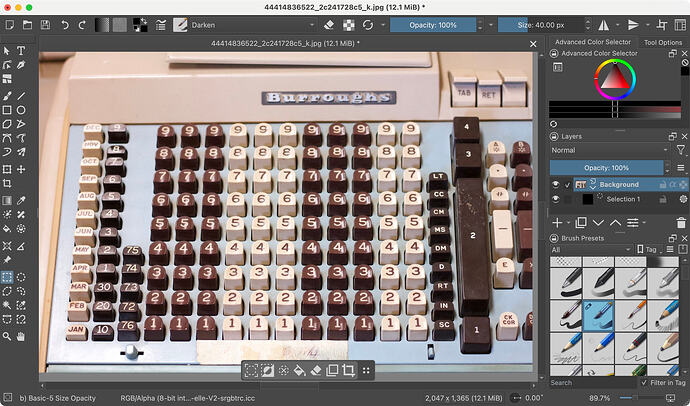The image size is (690, 406).
Task: Open the color selector settings icon
Action: pos(558,67)
